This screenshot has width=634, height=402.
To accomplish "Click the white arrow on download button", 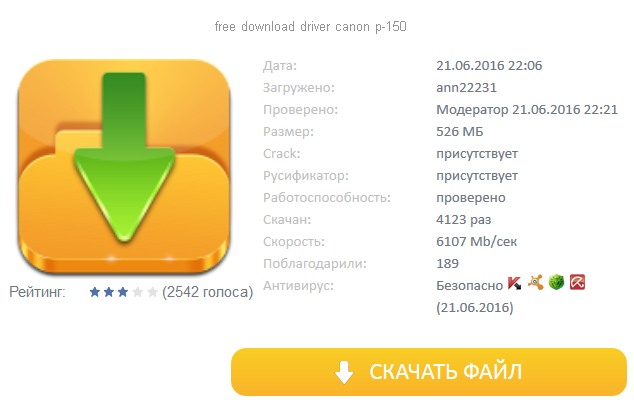I will 344,372.
